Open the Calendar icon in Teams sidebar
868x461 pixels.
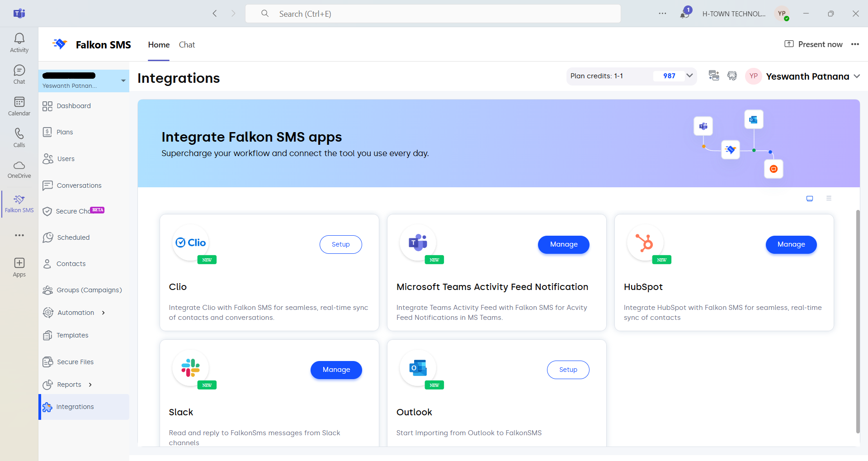point(19,106)
